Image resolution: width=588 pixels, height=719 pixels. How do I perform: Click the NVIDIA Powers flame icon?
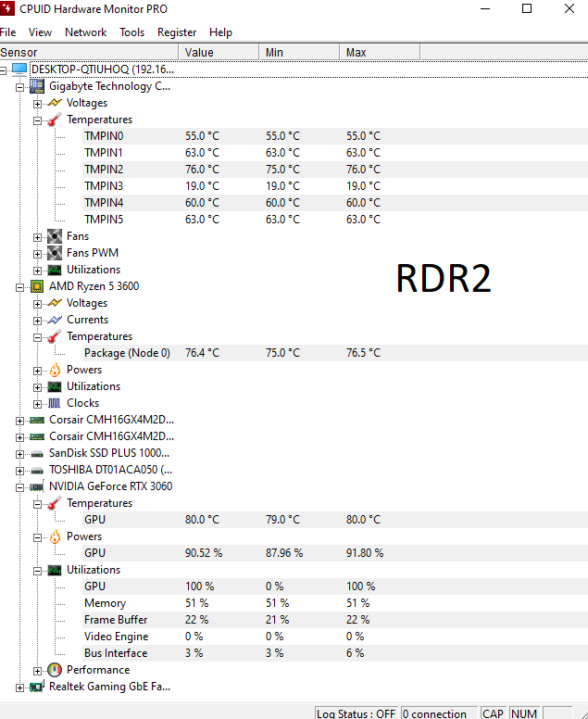click(x=55, y=536)
